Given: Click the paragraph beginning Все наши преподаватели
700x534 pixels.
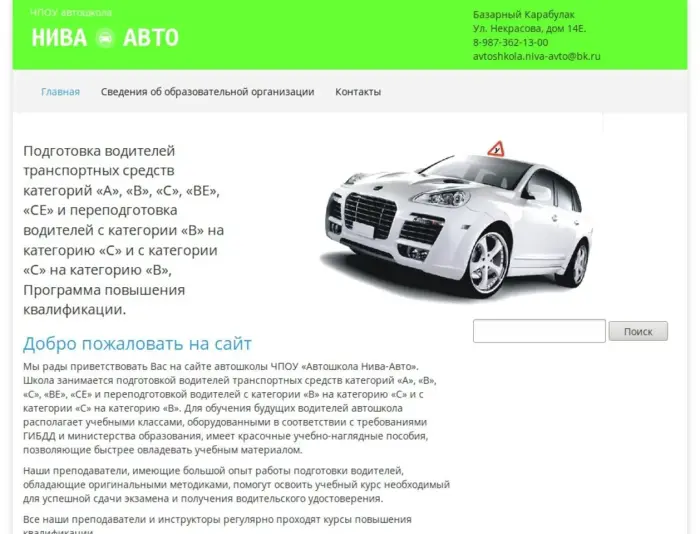Looking at the screenshot, I should click(x=217, y=525).
